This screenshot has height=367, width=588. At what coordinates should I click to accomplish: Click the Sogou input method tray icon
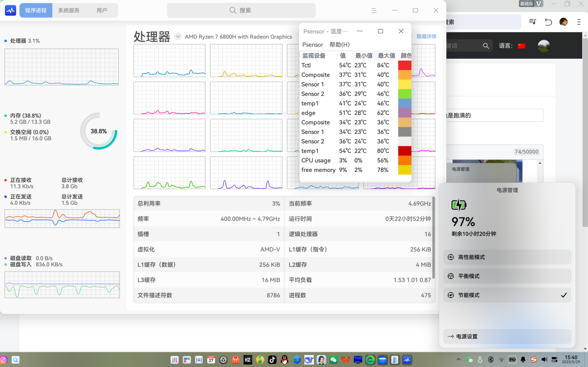coord(534,360)
